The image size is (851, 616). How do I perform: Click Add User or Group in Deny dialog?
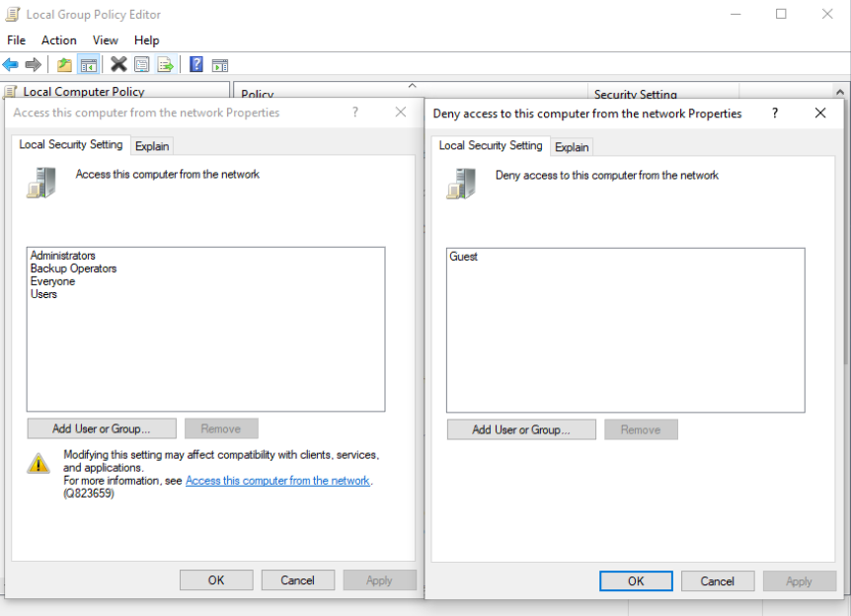[x=521, y=428]
